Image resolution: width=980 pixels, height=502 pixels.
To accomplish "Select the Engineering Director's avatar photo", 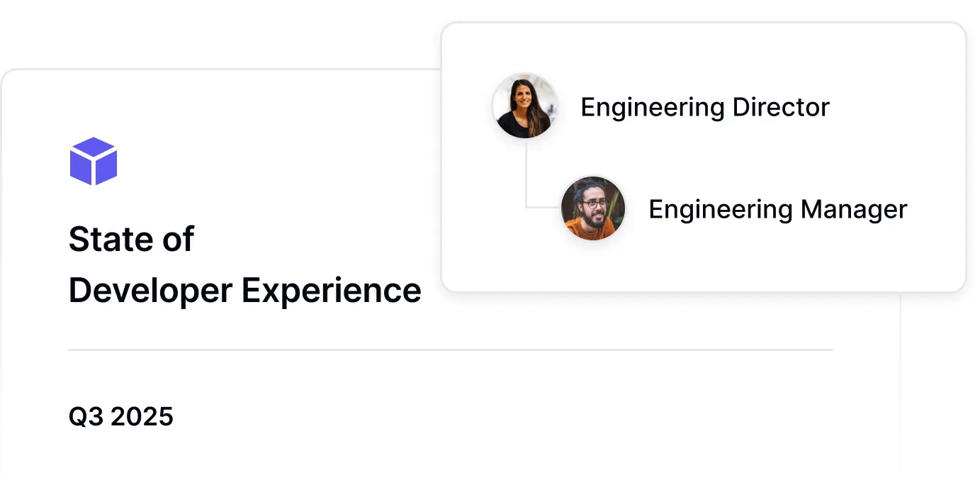I will [x=525, y=106].
